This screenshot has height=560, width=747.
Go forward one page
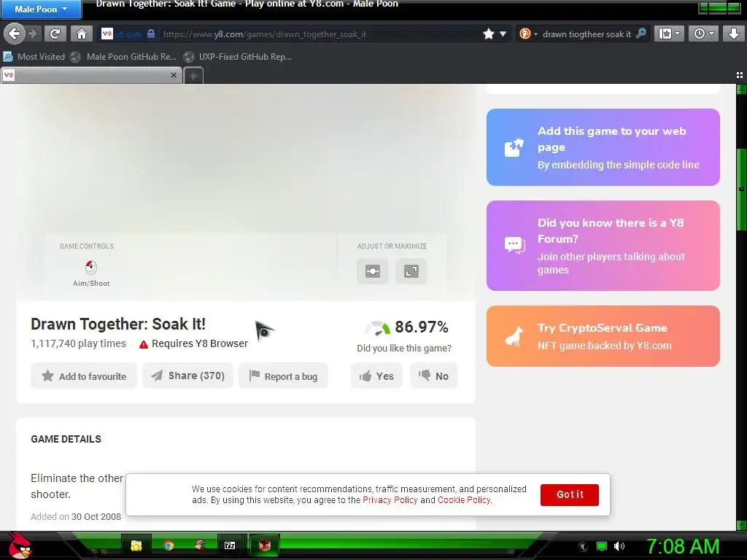[x=33, y=34]
